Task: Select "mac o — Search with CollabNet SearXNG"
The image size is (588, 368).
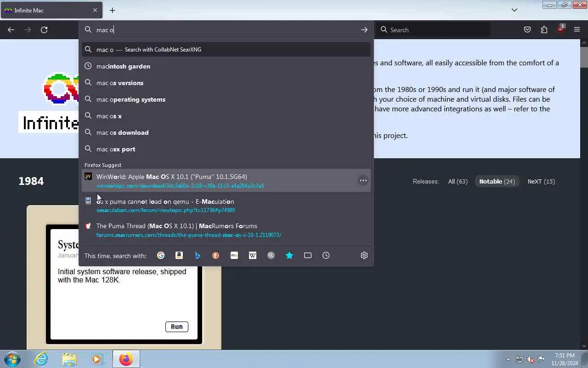Action: pos(226,50)
